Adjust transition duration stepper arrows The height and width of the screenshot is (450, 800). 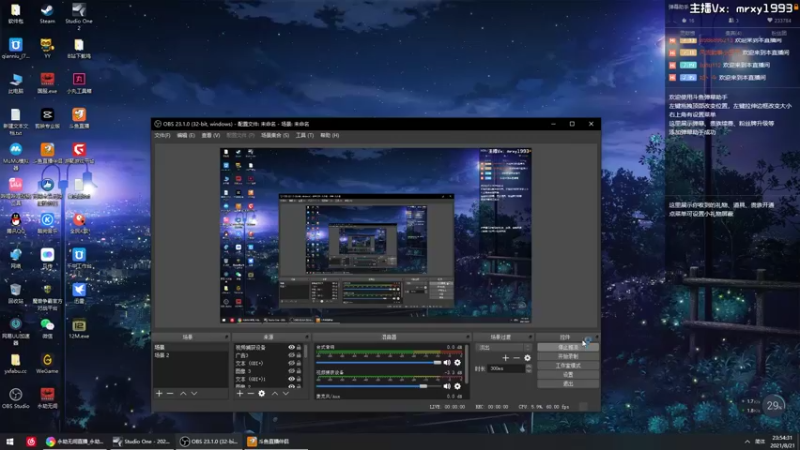[x=529, y=368]
